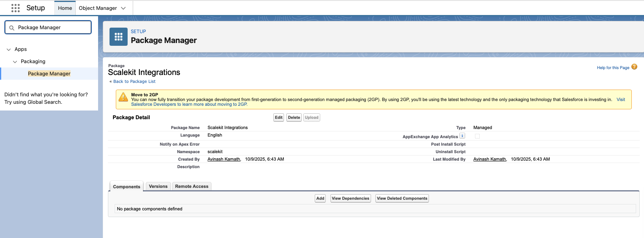Open the App Launcher dots icon

(x=15, y=8)
